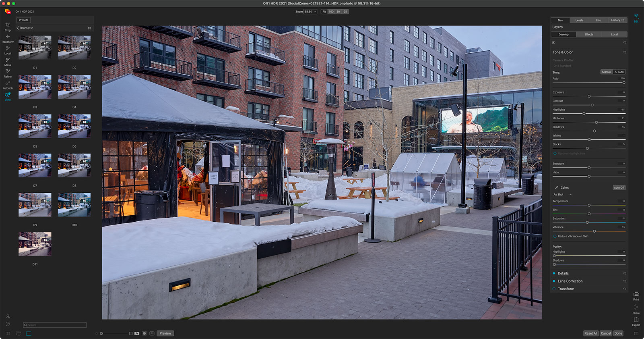The width and height of the screenshot is (644, 339).
Task: Open the Levels tab
Action: point(579,20)
